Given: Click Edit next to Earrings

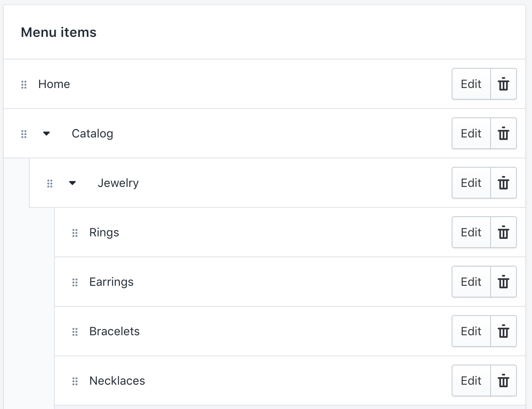Looking at the screenshot, I should (x=471, y=282).
